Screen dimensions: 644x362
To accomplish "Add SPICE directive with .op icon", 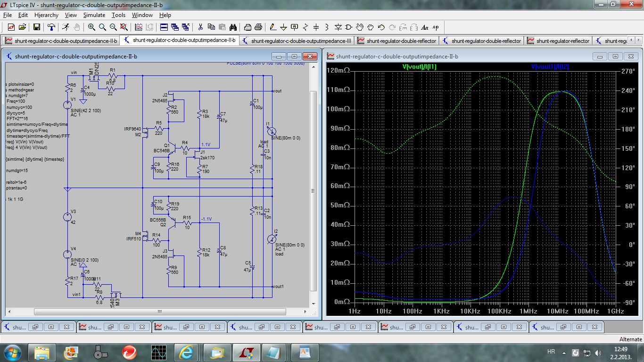I will point(436,27).
